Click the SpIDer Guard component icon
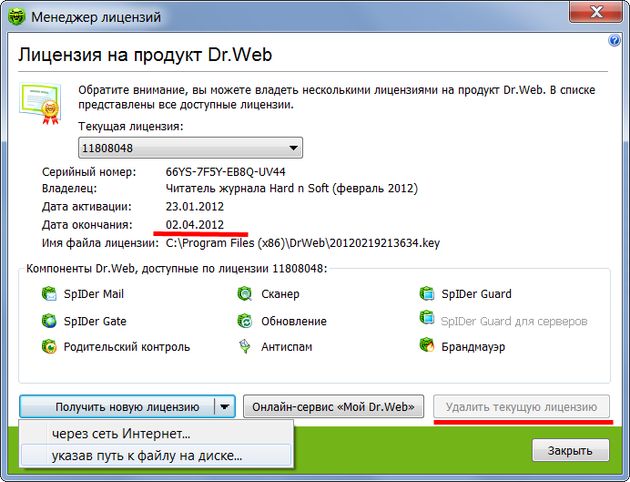This screenshot has width=630, height=482. click(427, 294)
